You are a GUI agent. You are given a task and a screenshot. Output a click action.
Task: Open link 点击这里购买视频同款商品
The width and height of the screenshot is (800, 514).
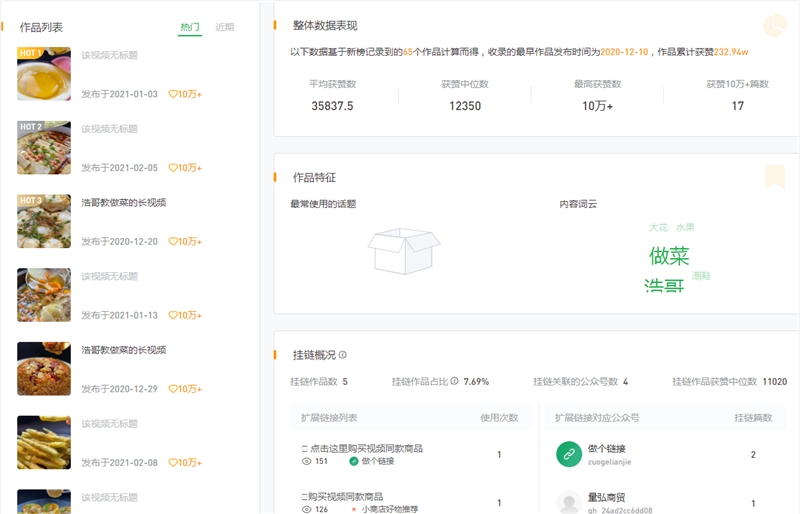coord(365,447)
